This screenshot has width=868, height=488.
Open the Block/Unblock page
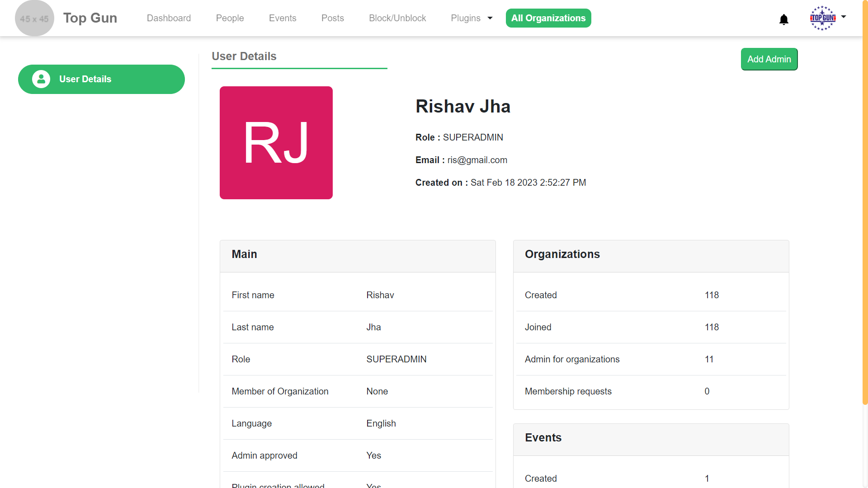(397, 18)
